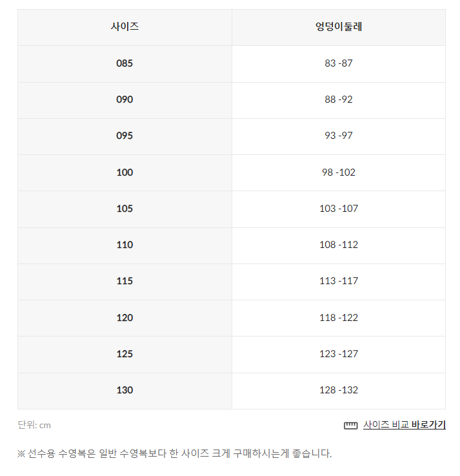Image resolution: width=460 pixels, height=476 pixels.
Task: Click the 98 -102 hip measurement value
Action: (x=339, y=172)
